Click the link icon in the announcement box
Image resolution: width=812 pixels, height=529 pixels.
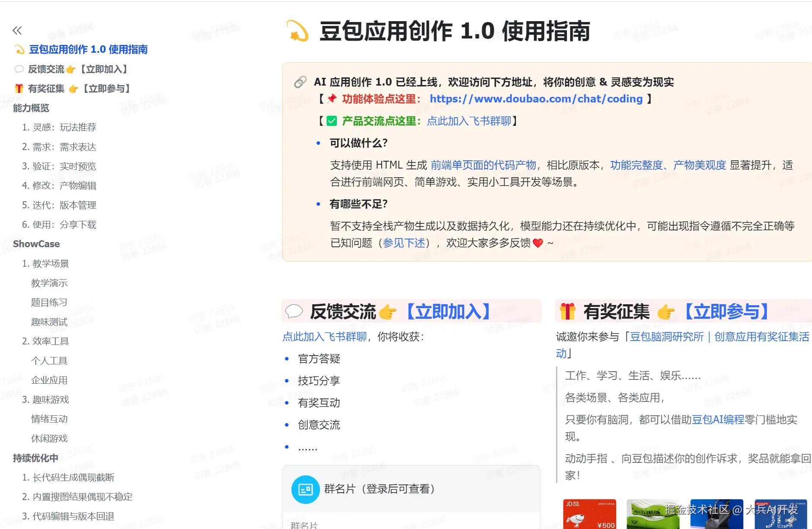pos(300,82)
